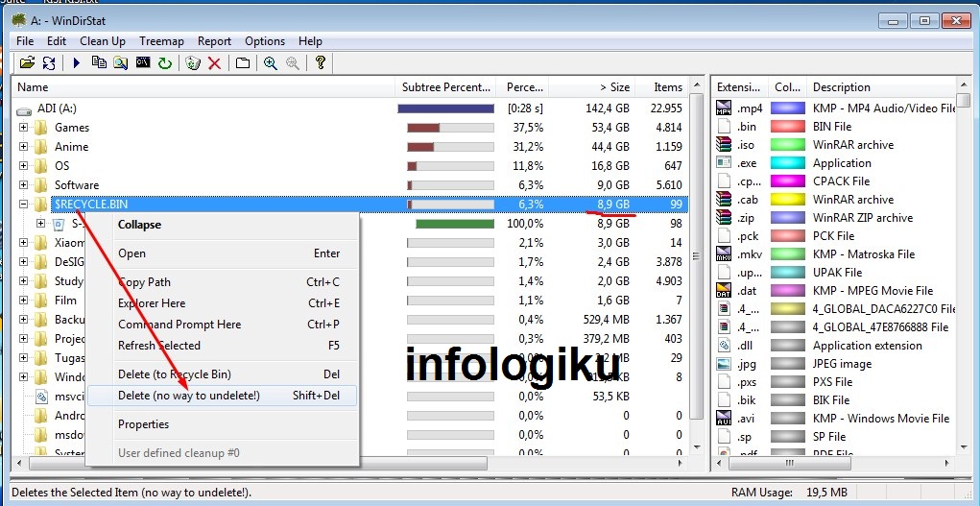Screen dimensions: 980x506
Task: Click the blue .mp4 color swatch
Action: pos(787,108)
